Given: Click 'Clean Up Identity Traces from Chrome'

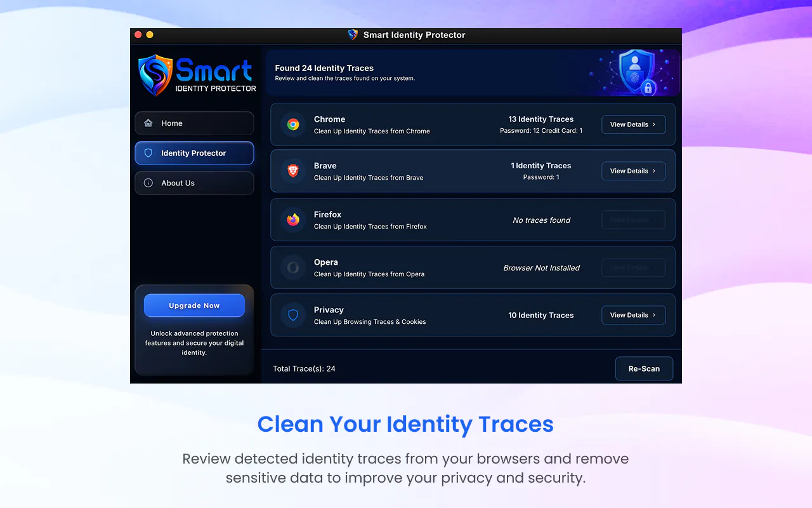Looking at the screenshot, I should (372, 131).
